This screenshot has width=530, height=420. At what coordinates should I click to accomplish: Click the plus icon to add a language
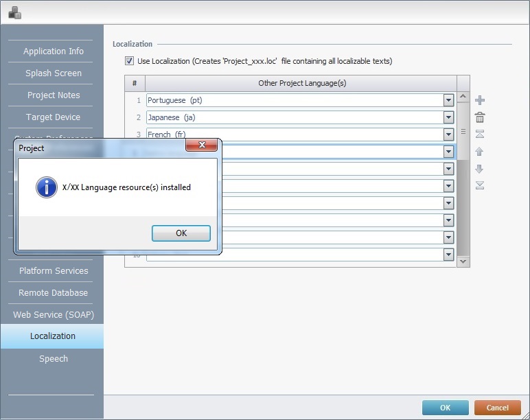pyautogui.click(x=480, y=101)
